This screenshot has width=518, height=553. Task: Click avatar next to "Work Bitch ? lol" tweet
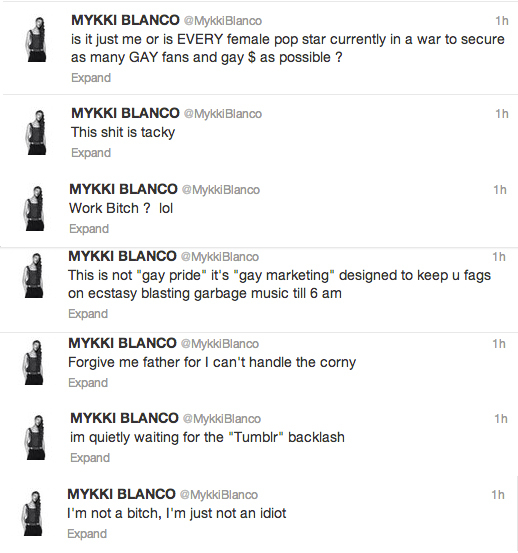pyautogui.click(x=35, y=208)
